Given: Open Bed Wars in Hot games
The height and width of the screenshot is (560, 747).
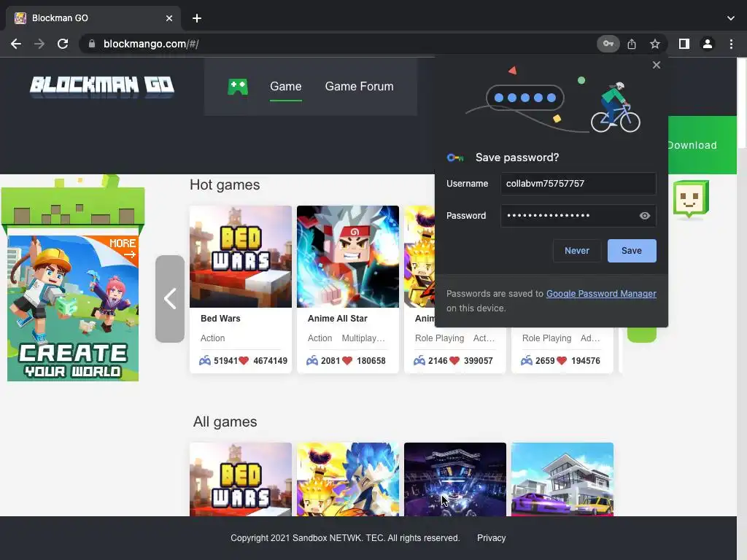Looking at the screenshot, I should pyautogui.click(x=241, y=257).
